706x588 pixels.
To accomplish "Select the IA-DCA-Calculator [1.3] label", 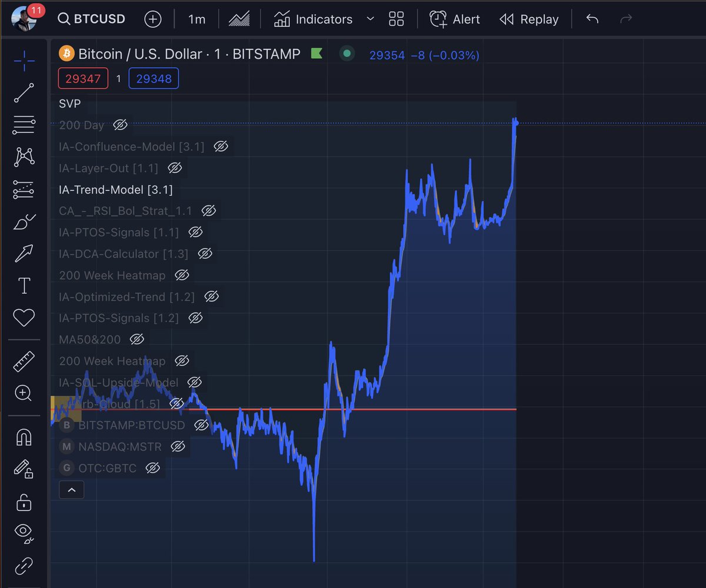I will (x=124, y=254).
